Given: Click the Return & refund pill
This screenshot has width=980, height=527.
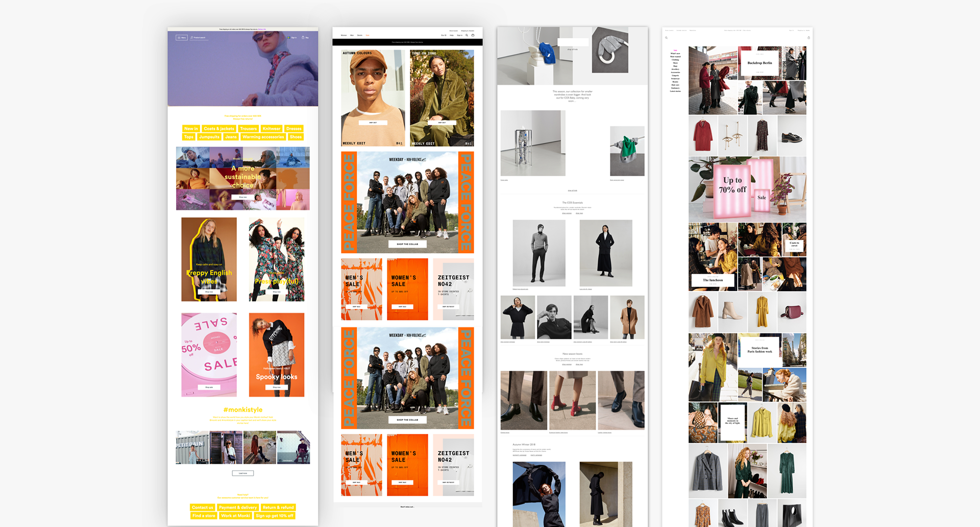Looking at the screenshot, I should click(278, 508).
